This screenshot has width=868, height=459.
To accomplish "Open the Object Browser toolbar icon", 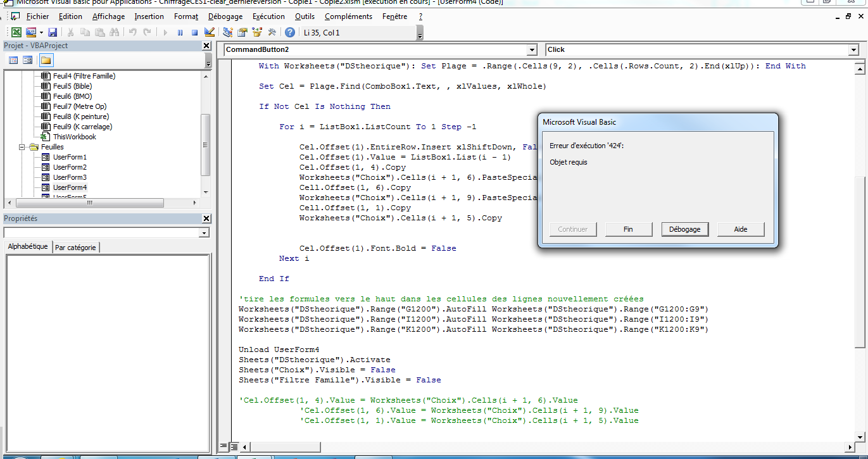I will point(257,32).
